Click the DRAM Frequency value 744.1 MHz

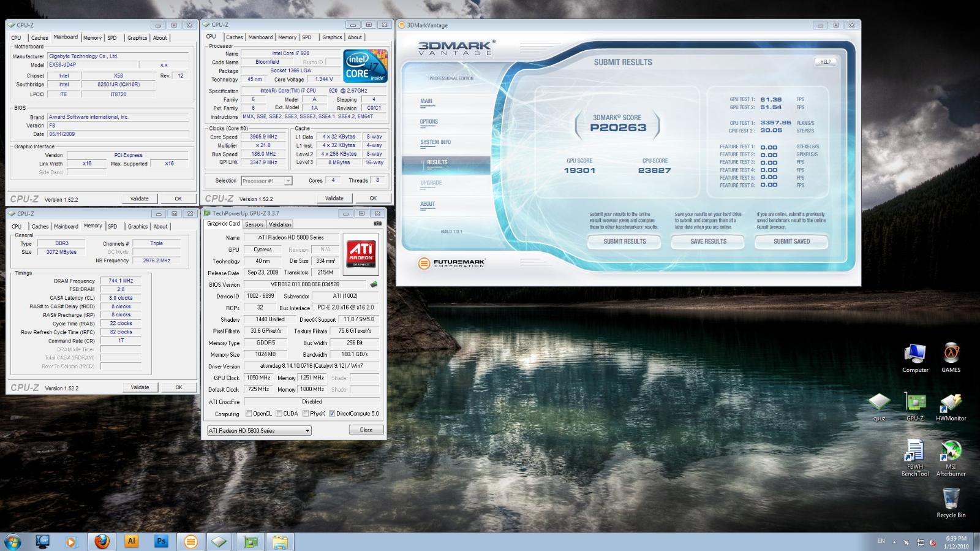[121, 281]
